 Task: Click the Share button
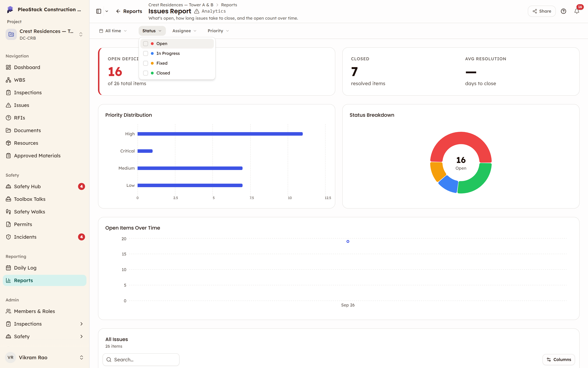542,11
